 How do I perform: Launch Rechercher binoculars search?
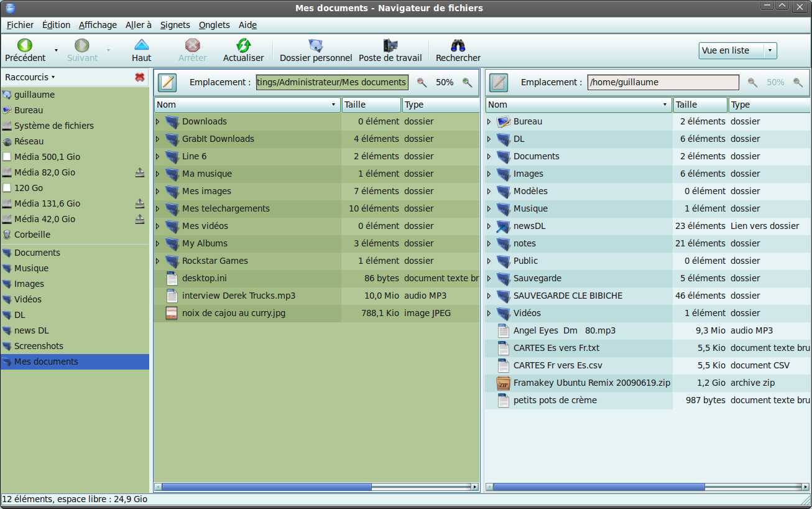[x=458, y=45]
